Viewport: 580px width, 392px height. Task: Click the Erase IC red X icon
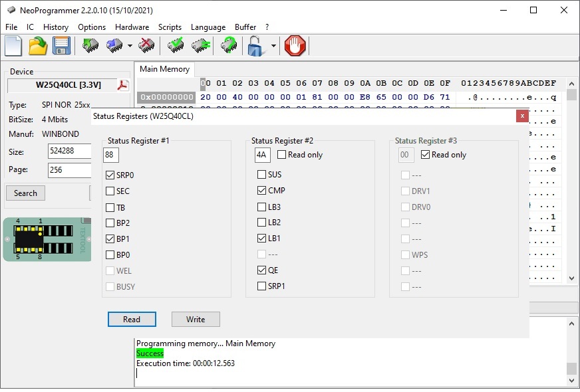coord(147,46)
